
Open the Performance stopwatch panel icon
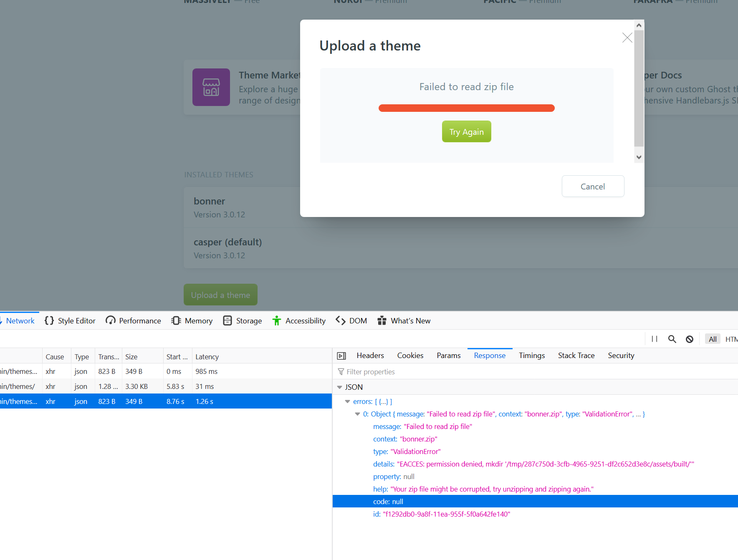[110, 320]
